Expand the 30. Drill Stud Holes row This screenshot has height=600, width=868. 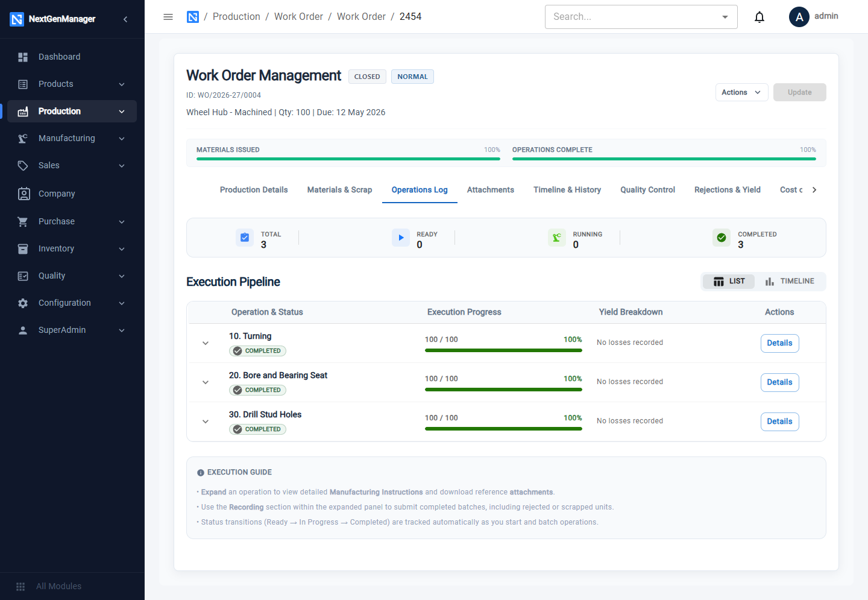pyautogui.click(x=206, y=422)
